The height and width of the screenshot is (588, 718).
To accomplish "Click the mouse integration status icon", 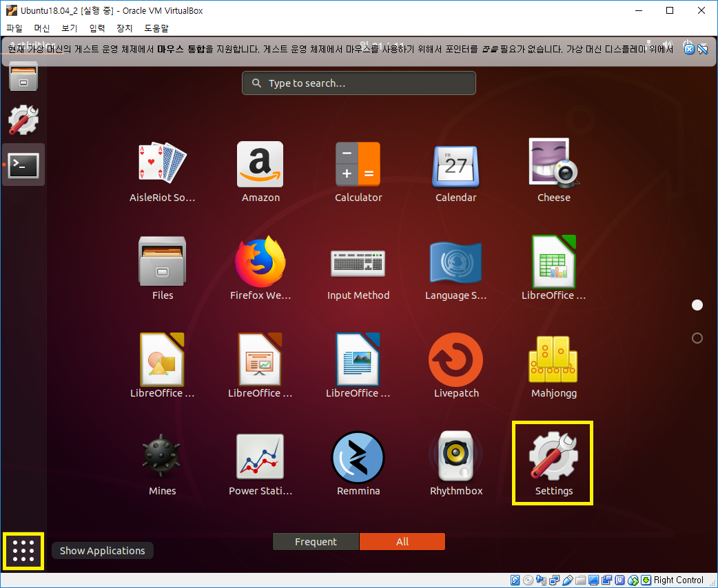I will point(633,580).
